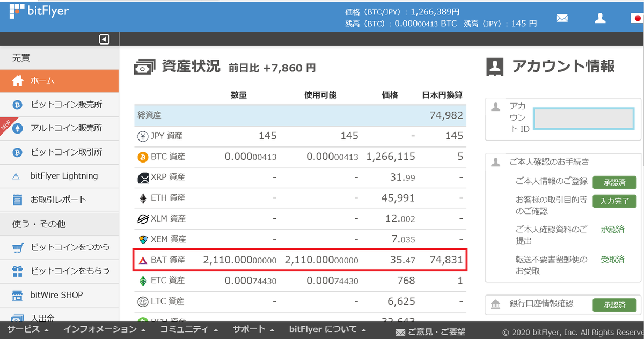Click the BAT triangle icon
Image resolution: width=644 pixels, height=339 pixels.
[143, 260]
